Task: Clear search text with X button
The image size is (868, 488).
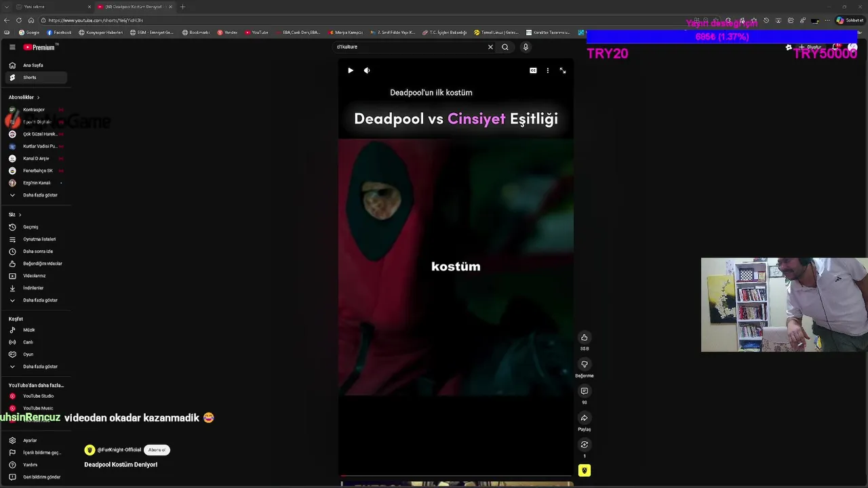Action: tap(490, 47)
